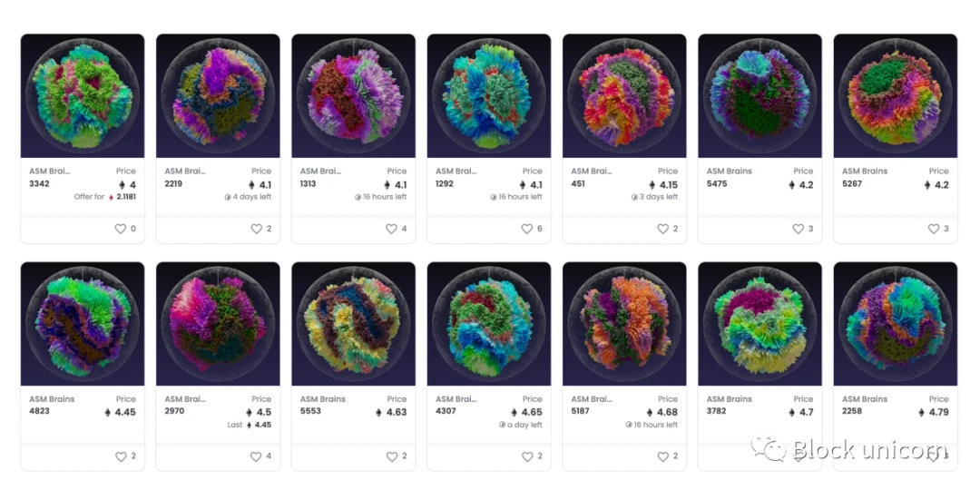The image size is (980, 490).
Task: Toggle heart on brain 4307 card
Action: coord(527,456)
